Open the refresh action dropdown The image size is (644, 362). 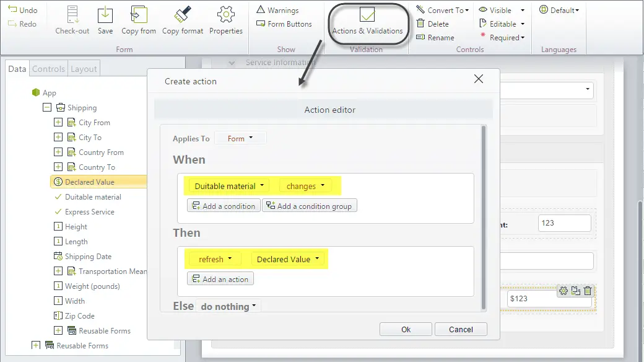coord(215,259)
